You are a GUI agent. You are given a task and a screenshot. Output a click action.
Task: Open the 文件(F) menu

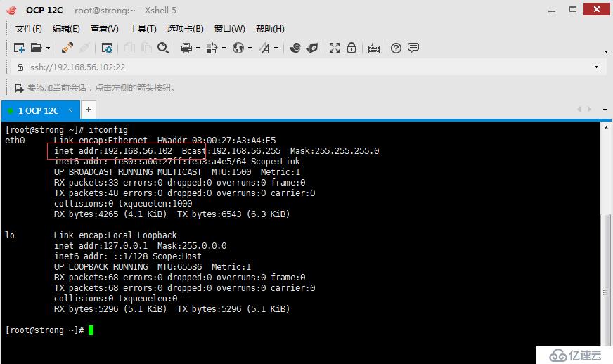point(29,29)
